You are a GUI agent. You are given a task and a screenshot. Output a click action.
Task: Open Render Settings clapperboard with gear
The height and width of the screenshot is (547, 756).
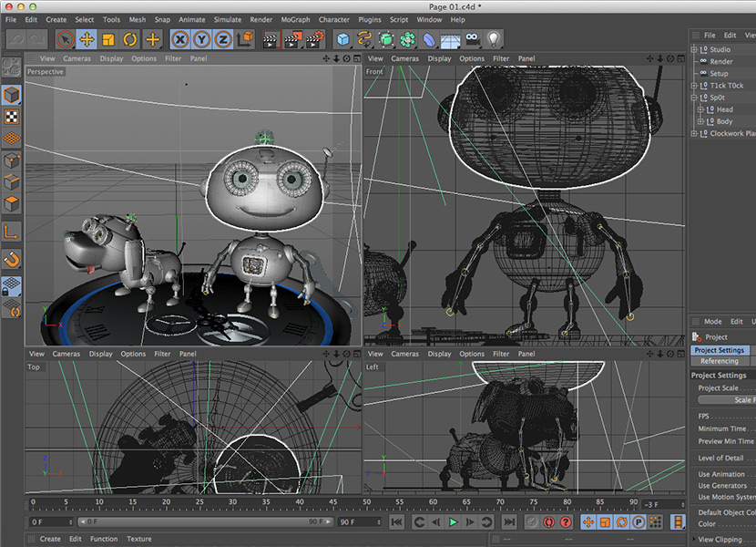[315, 39]
